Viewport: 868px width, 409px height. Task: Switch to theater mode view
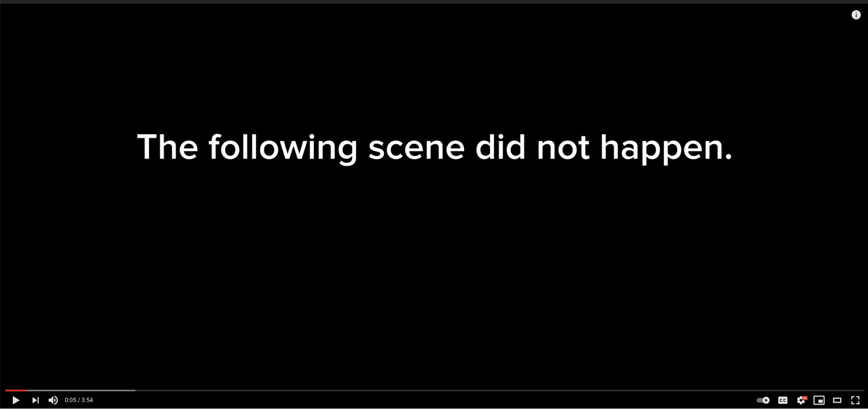coord(837,400)
